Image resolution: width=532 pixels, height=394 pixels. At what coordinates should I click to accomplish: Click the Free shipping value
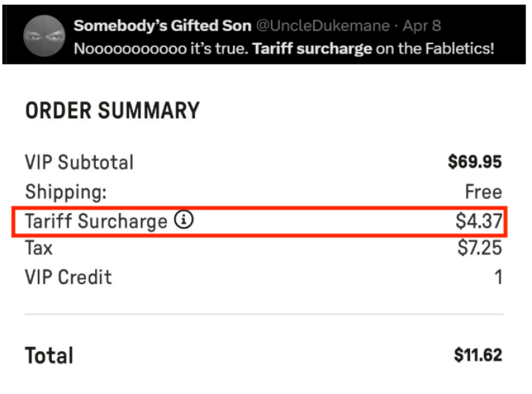click(483, 192)
